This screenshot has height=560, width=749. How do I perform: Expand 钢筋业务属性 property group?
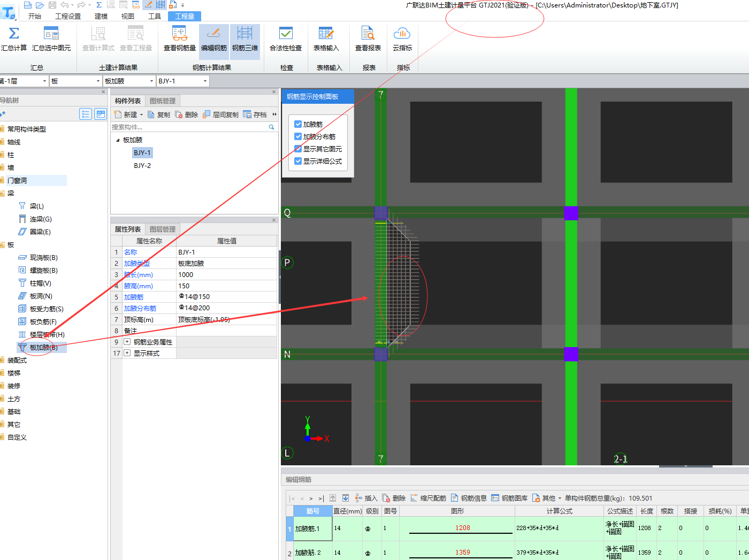(x=127, y=342)
